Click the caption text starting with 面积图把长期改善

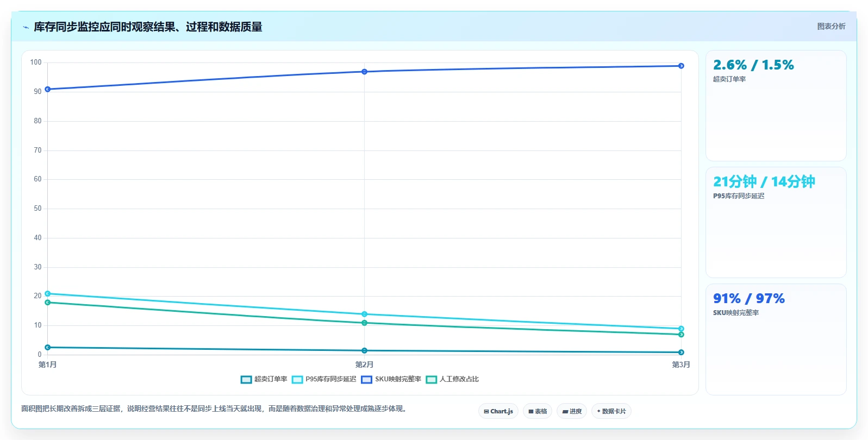(214, 408)
